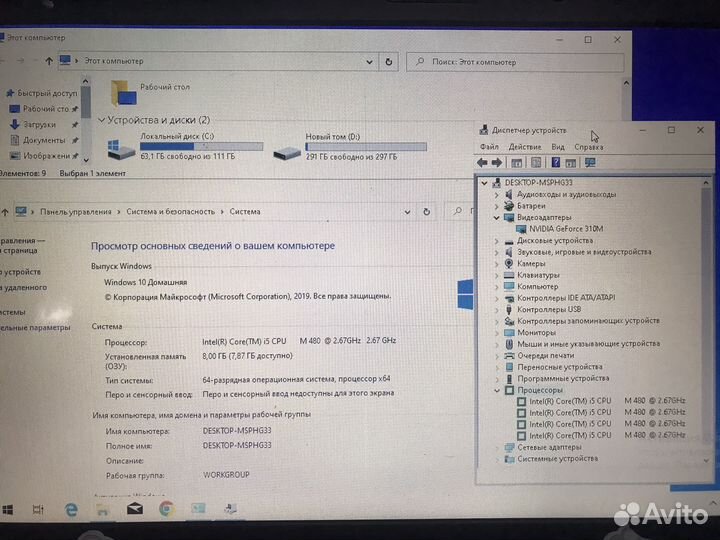Select Звуковые, игровые и видеоустройства
The image size is (720, 540).
point(584,252)
